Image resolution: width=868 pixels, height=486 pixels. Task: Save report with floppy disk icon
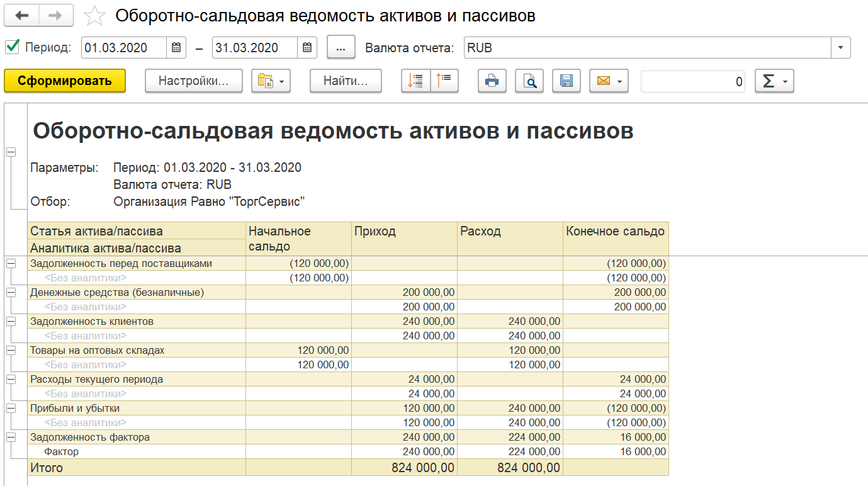pos(566,81)
